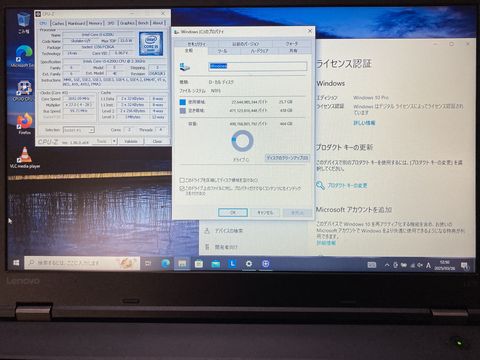Viewport: 480px width, 360px height.
Task: Click the Windows Start button
Action: [16, 263]
